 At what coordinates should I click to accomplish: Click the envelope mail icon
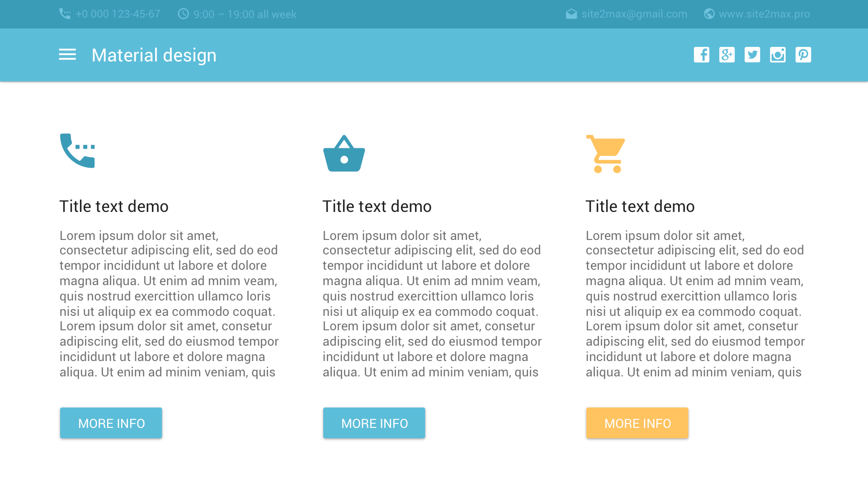[x=571, y=14]
